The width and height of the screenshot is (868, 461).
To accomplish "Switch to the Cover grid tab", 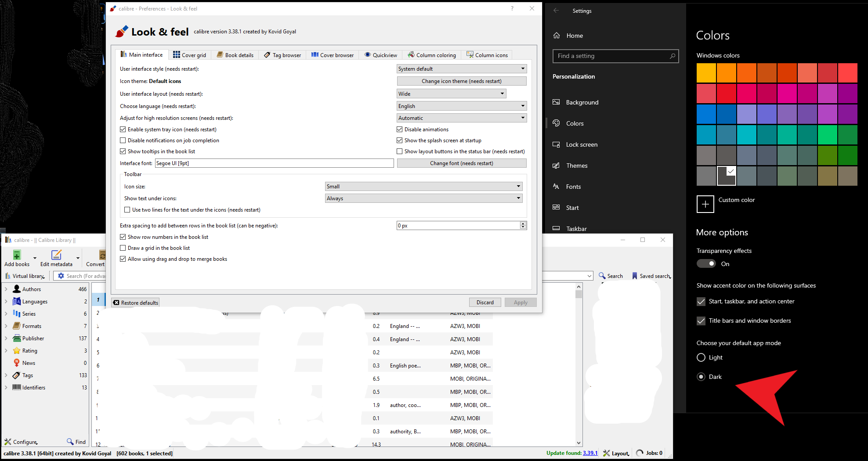I will (189, 55).
